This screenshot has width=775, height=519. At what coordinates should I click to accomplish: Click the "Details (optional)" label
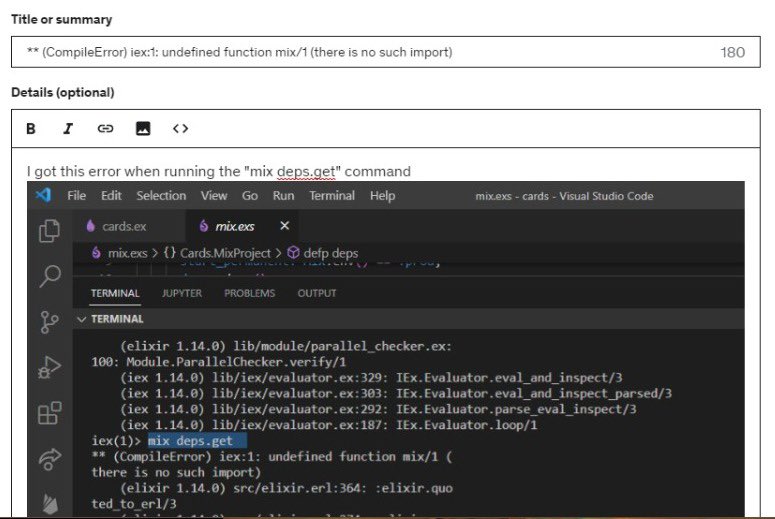(63, 92)
